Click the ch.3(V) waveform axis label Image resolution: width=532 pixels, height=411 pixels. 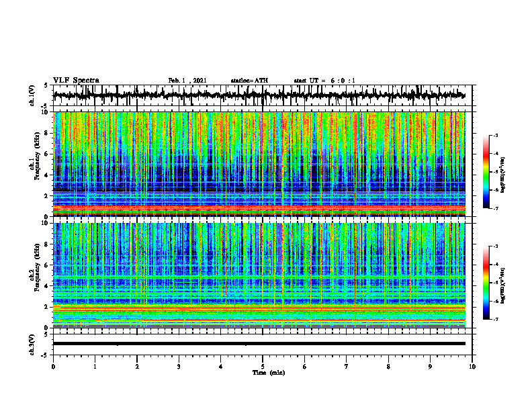point(32,345)
